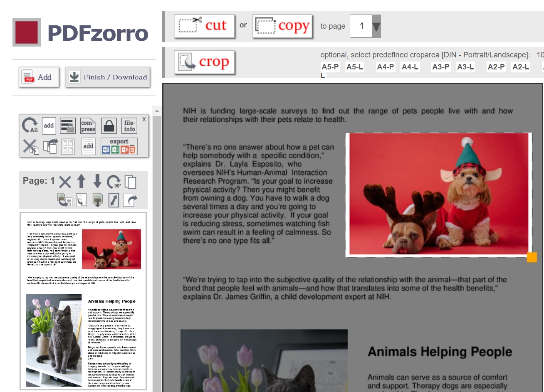Click the cut button in the toolbar
Image resolution: width=544 pixels, height=392 pixels.
(204, 26)
